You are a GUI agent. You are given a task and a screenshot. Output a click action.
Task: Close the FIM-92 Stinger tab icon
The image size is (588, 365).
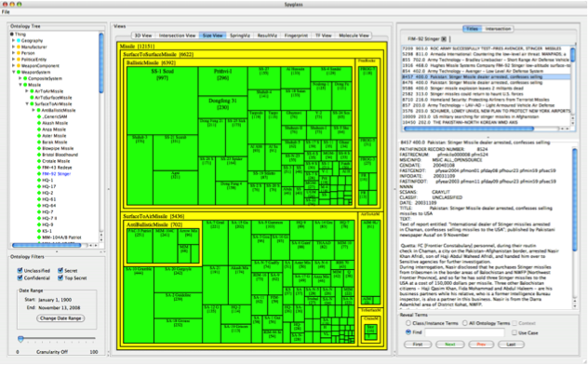point(444,39)
